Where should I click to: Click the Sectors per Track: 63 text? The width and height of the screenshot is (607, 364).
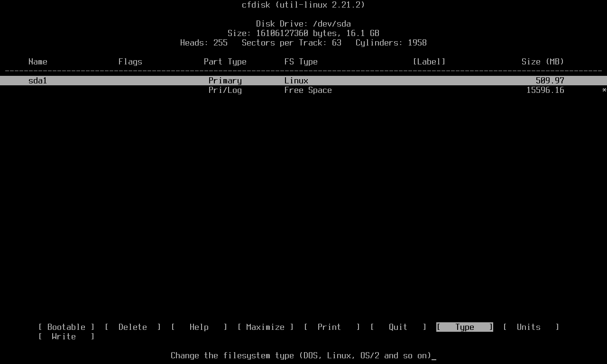pyautogui.click(x=292, y=43)
